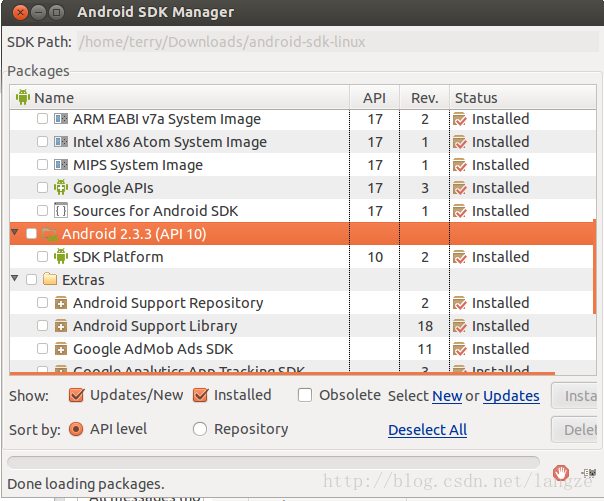Click installed status icon for Google APIs
Image resolution: width=604 pixels, height=501 pixels.
tap(460, 188)
